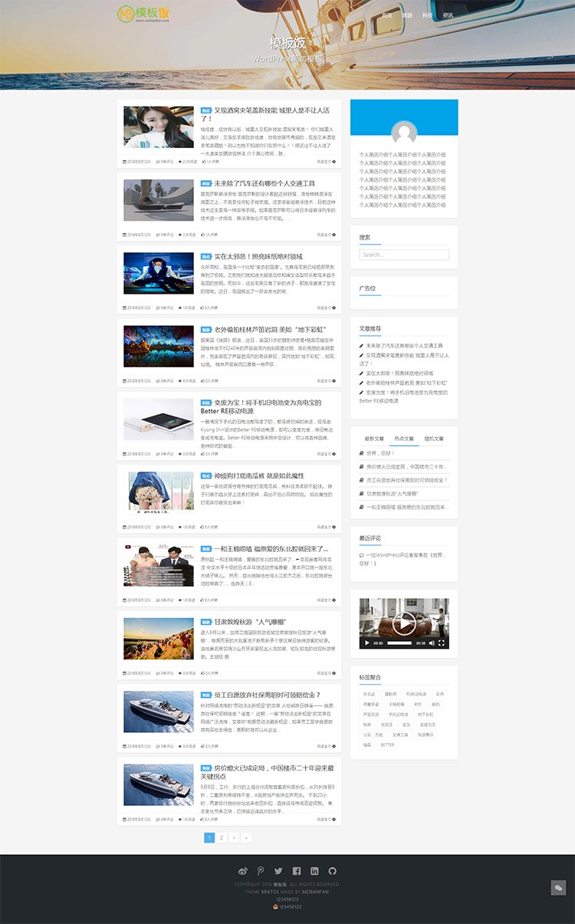The image size is (575, 924).
Task: Click page 1 pagination button
Action: point(209,837)
